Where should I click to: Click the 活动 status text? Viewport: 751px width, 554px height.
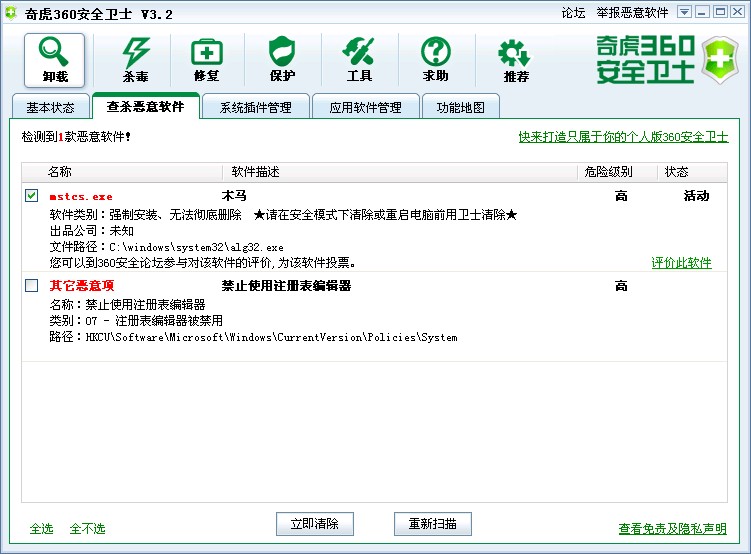696,195
